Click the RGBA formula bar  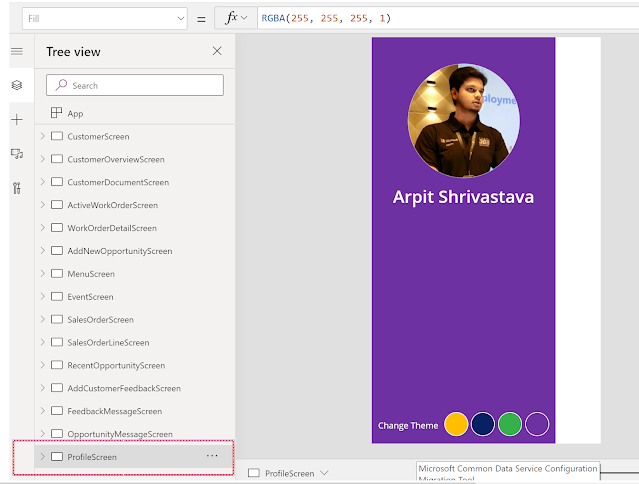447,18
